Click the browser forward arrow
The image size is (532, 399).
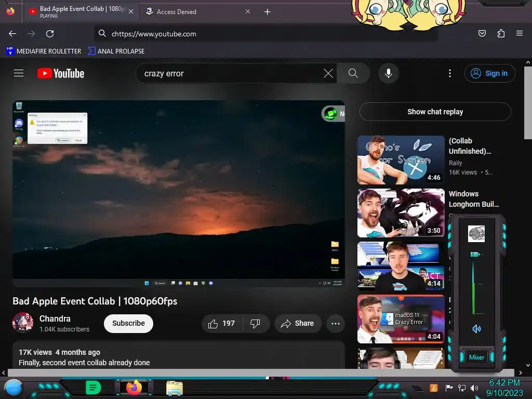coord(31,34)
